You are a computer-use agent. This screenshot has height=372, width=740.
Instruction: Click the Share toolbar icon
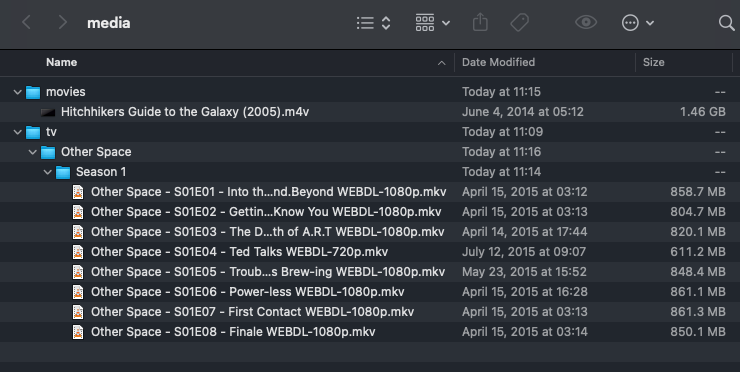[480, 22]
